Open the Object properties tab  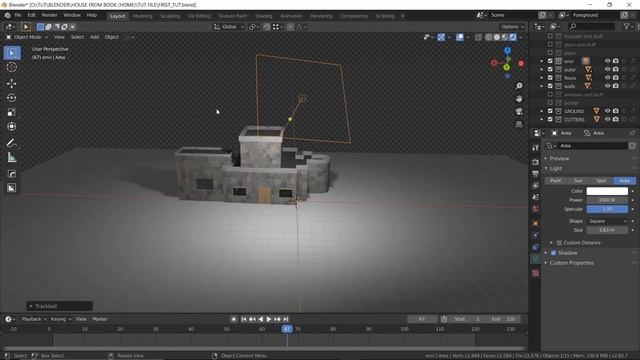tap(536, 224)
